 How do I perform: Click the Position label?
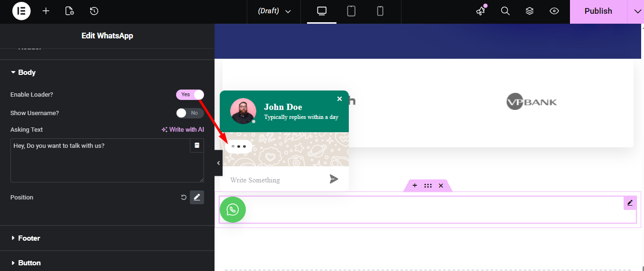(x=22, y=198)
